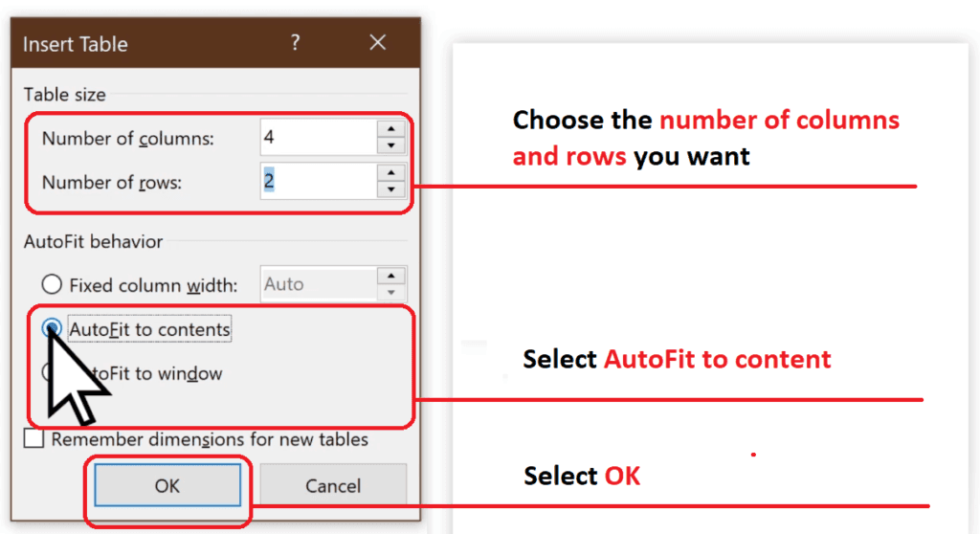Close the Insert Table dialog
The image size is (980, 534).
click(x=377, y=42)
